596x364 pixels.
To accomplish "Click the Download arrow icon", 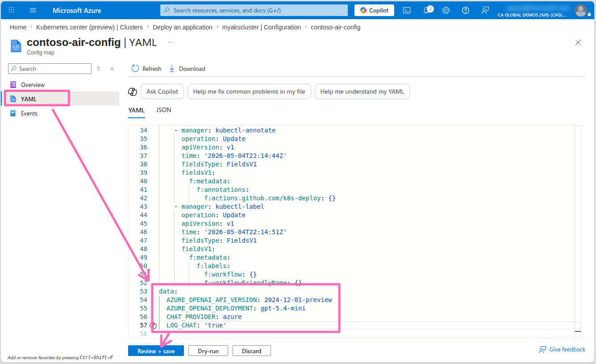I will [172, 69].
